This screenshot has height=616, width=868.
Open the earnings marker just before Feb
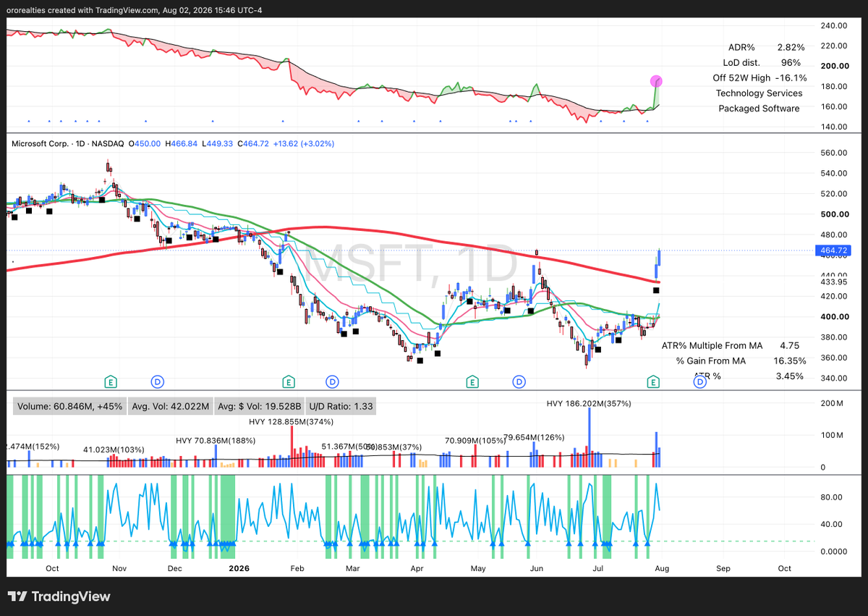tap(288, 381)
